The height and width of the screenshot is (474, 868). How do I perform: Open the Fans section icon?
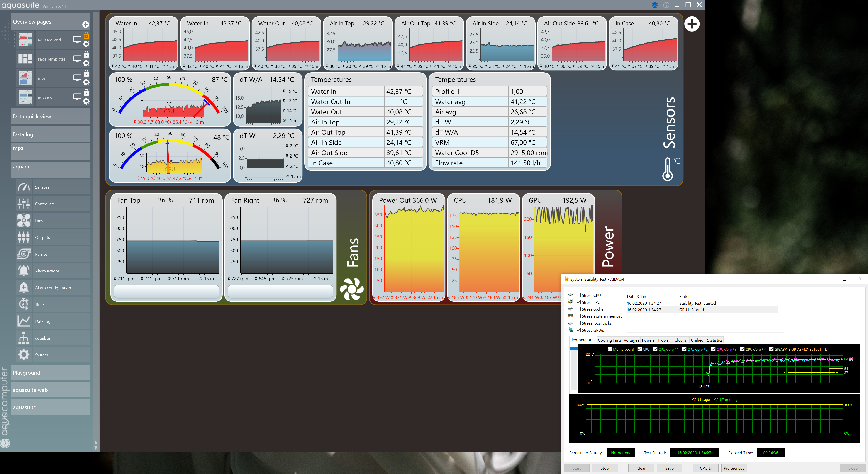point(24,221)
